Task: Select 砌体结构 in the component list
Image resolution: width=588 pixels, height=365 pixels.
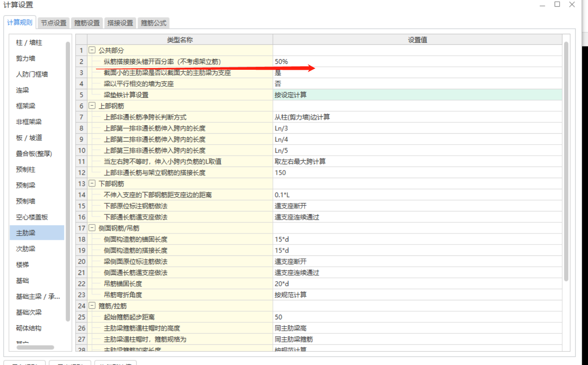Action: [x=37, y=328]
